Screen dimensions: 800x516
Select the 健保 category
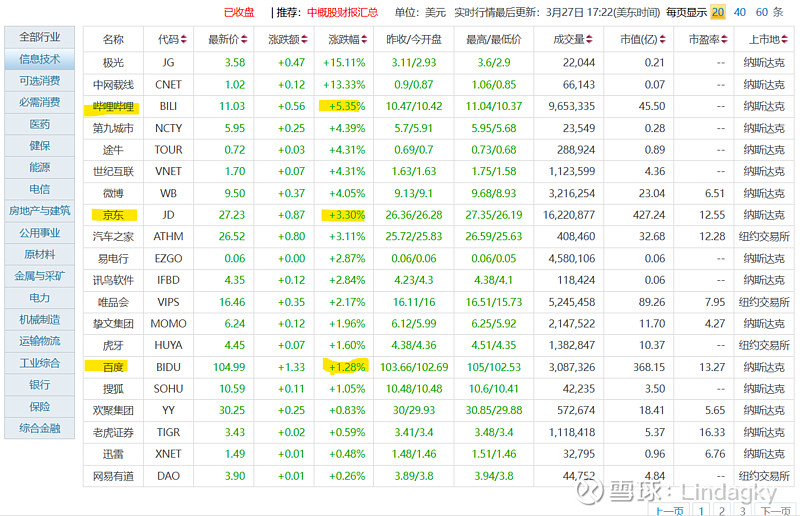pos(40,145)
